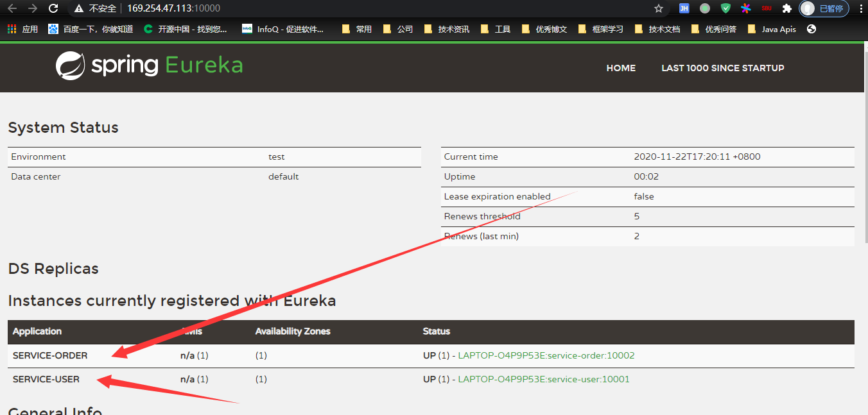
Task: Click the not-secure warning triangle icon
Action: click(x=79, y=8)
